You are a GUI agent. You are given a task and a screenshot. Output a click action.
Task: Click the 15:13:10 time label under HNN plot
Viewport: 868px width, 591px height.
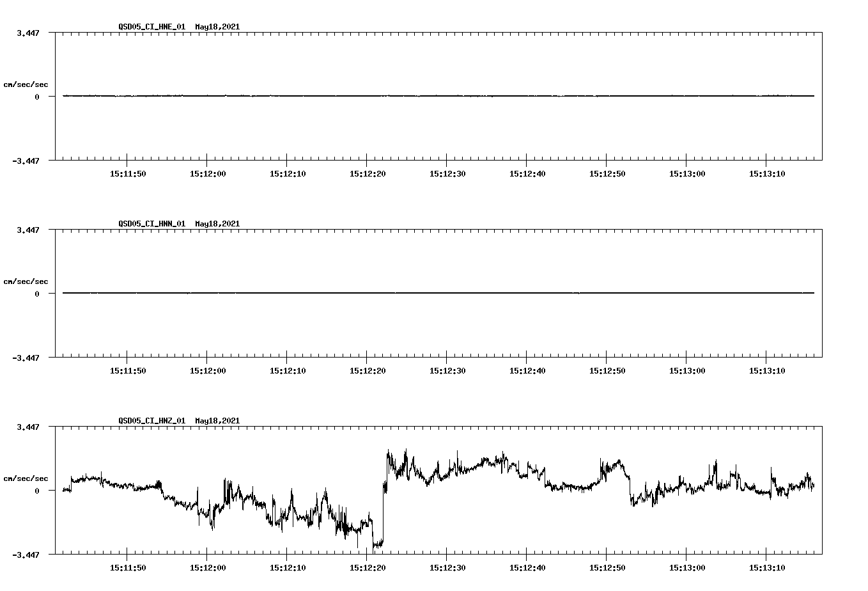(x=768, y=368)
